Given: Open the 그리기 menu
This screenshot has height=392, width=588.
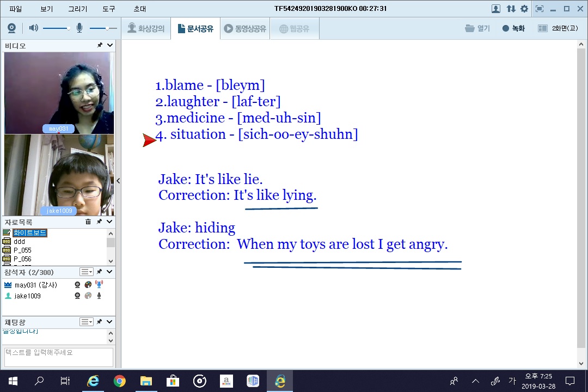Looking at the screenshot, I should point(77,9).
